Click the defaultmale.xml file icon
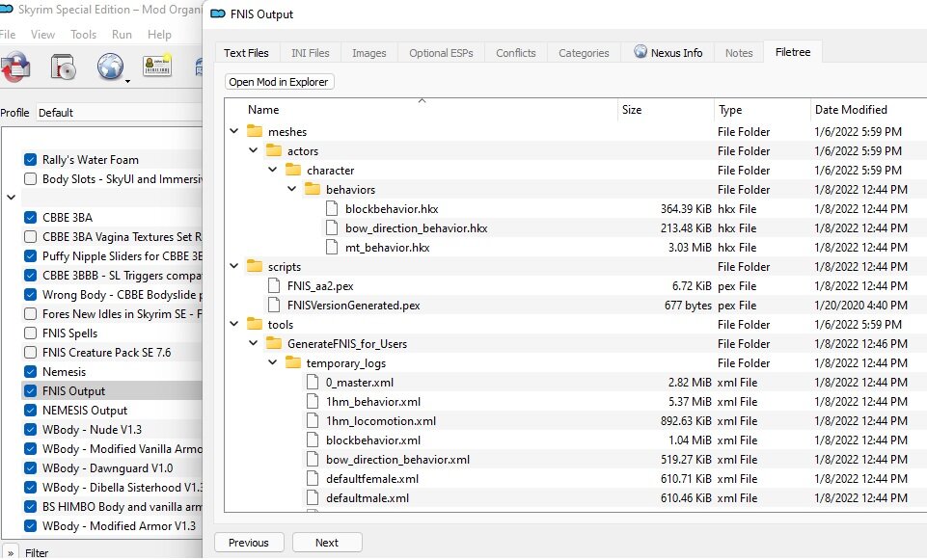927x560 pixels. [x=313, y=498]
